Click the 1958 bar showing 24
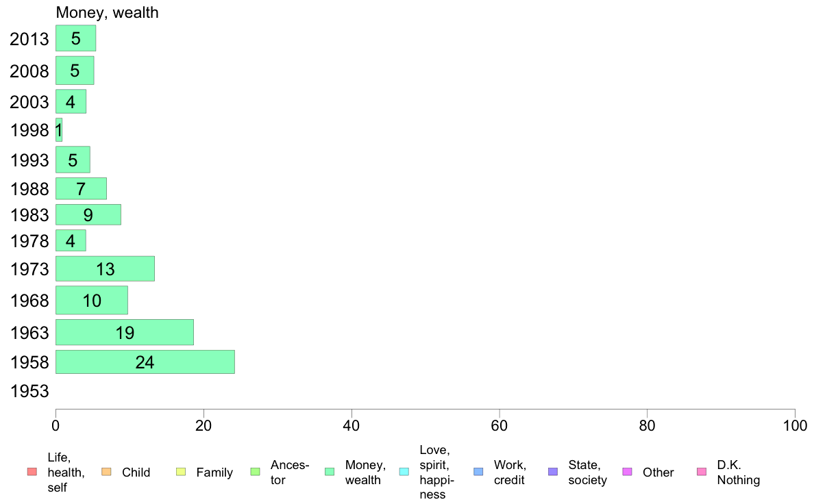Viewport: 814px width, 504px height. pos(145,362)
